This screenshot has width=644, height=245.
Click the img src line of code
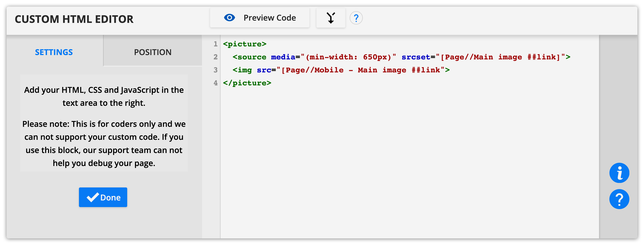click(x=341, y=70)
